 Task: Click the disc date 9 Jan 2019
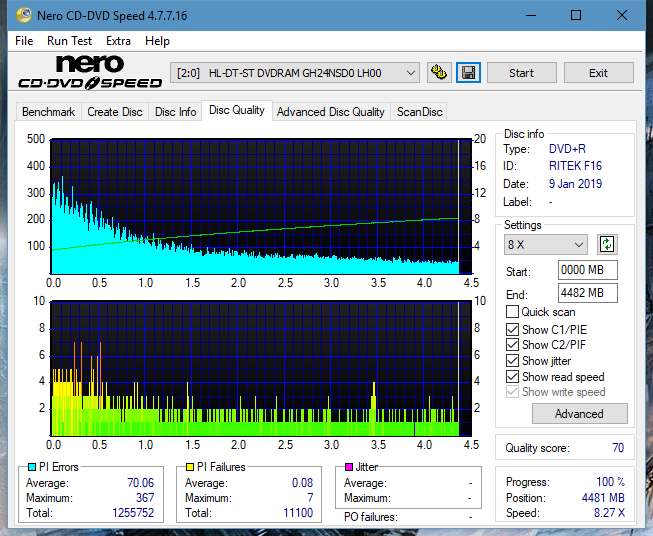(x=575, y=184)
